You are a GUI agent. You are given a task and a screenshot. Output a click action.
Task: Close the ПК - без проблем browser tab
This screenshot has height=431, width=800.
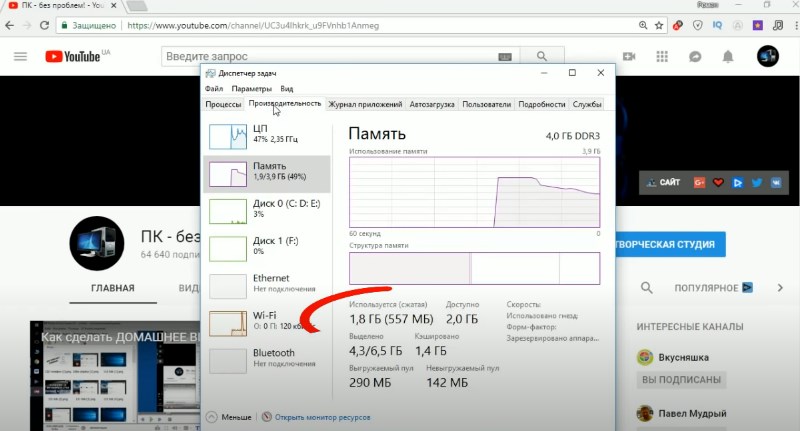(113, 6)
